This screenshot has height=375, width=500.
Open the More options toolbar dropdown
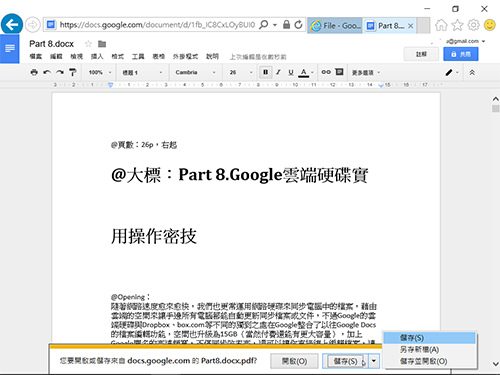(x=366, y=73)
